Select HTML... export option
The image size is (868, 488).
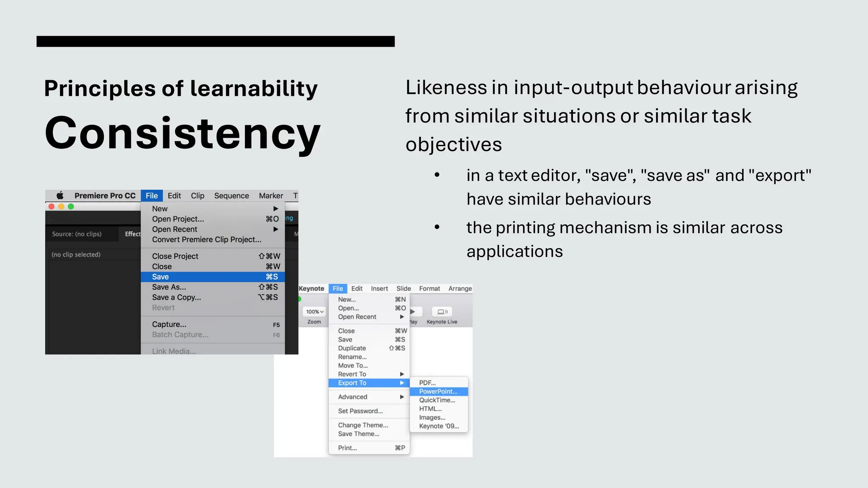click(x=439, y=409)
